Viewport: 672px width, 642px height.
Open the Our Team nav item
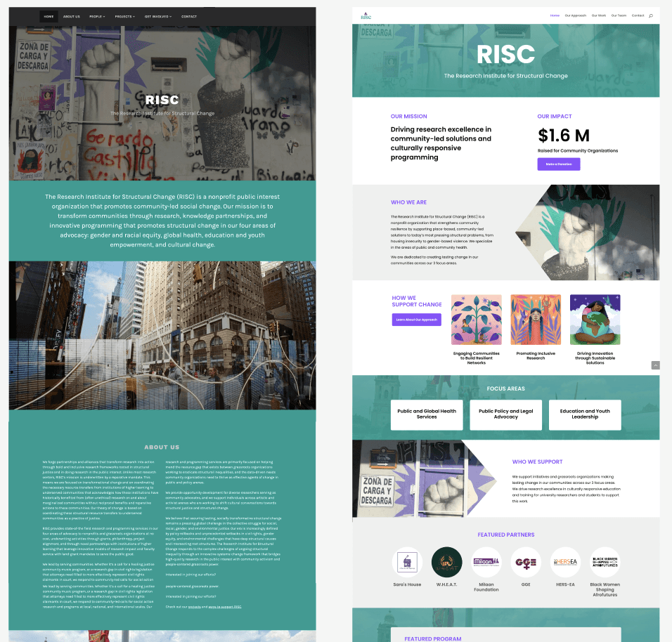tap(618, 15)
